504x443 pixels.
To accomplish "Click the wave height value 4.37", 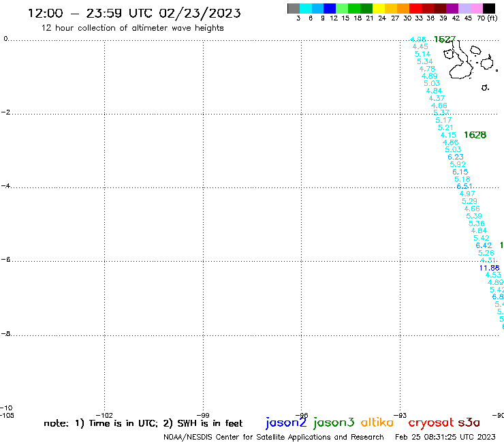I will [x=437, y=98].
